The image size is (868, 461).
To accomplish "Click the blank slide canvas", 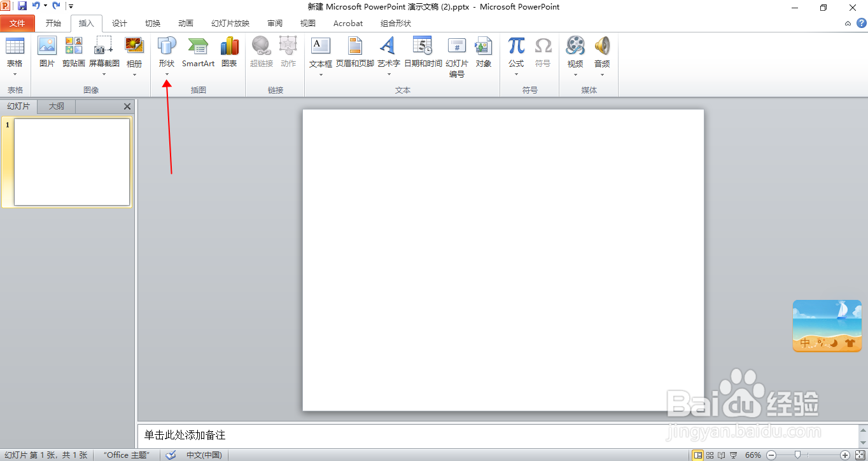I will [503, 260].
